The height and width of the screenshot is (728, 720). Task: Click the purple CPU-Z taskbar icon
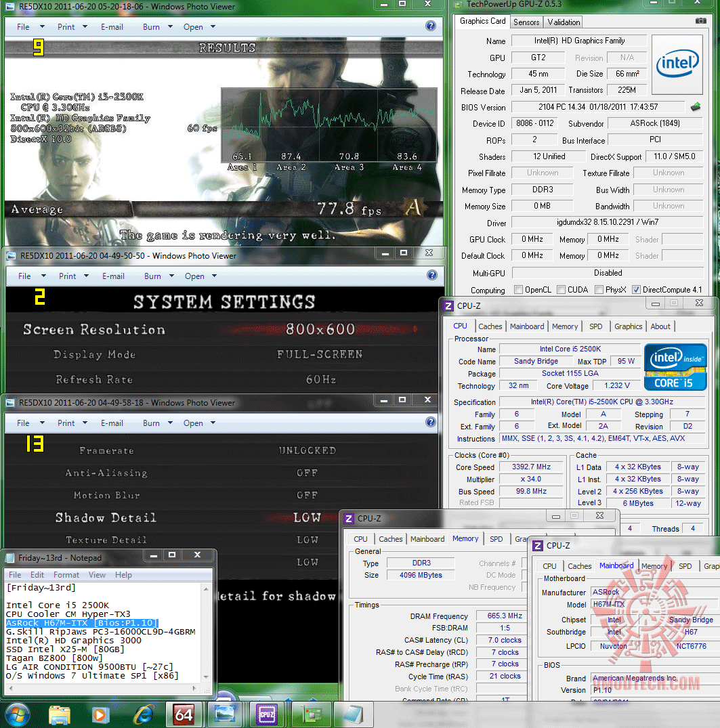click(x=267, y=714)
